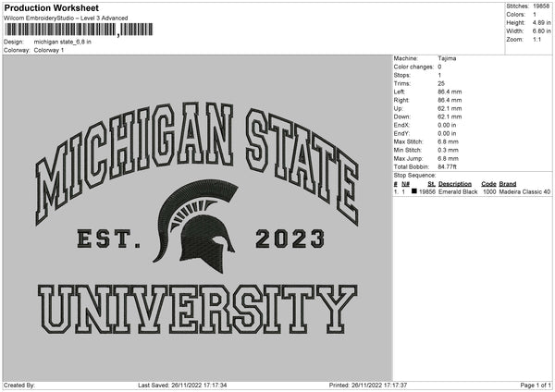This screenshot has height=392, width=555.
Task: Click the 'Stitches:' label at top right
Action: tap(517, 6)
